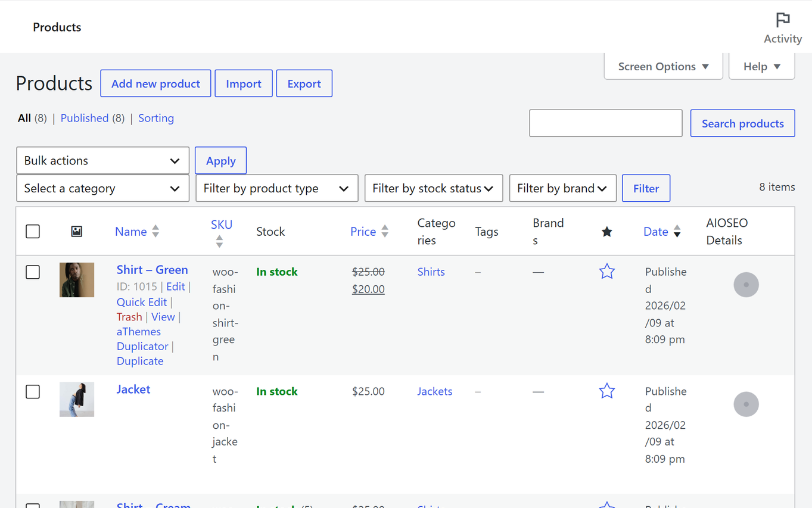812x508 pixels.
Task: Click aThemes Duplicator link
Action: click(x=142, y=339)
